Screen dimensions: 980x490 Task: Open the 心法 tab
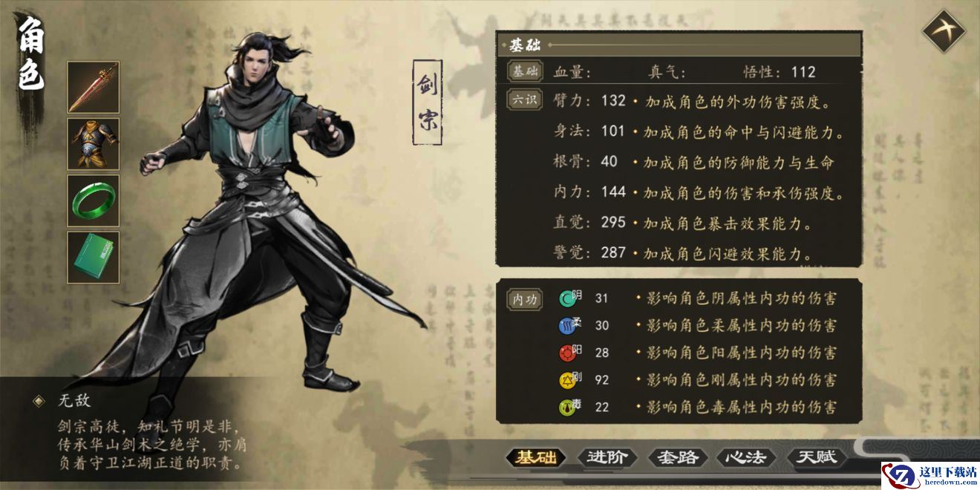746,457
